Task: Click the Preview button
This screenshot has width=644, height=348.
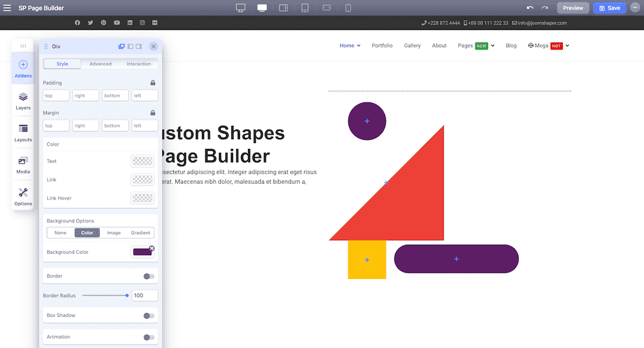Action: coord(573,8)
